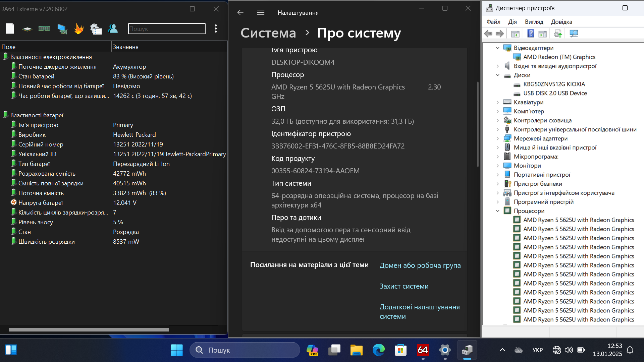The height and width of the screenshot is (362, 644).
Task: Click Система breadcrumb in Settings
Action: [268, 33]
